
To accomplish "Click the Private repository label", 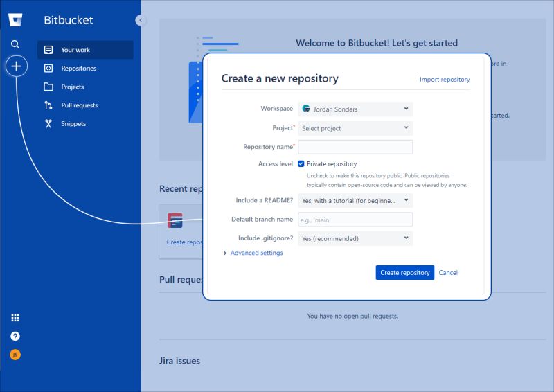I will point(332,163).
